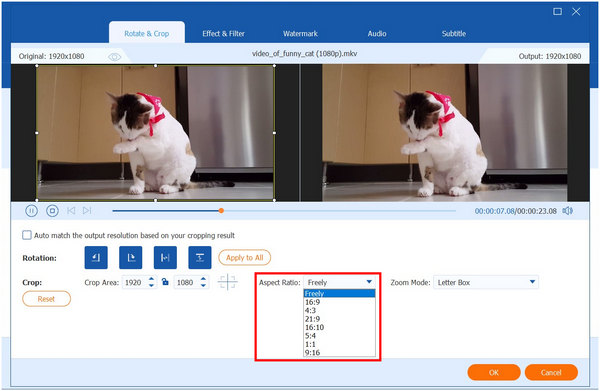The height and width of the screenshot is (391, 600).
Task: Decrease crop width with down arrow
Action: pos(152,285)
